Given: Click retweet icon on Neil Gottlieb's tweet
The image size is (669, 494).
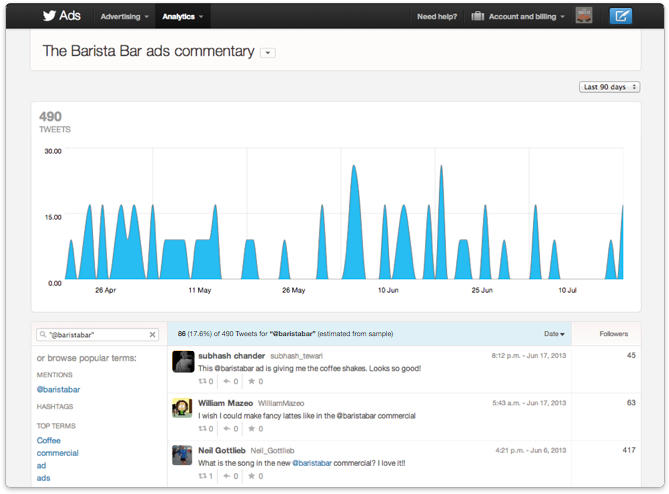Looking at the screenshot, I should coord(204,477).
